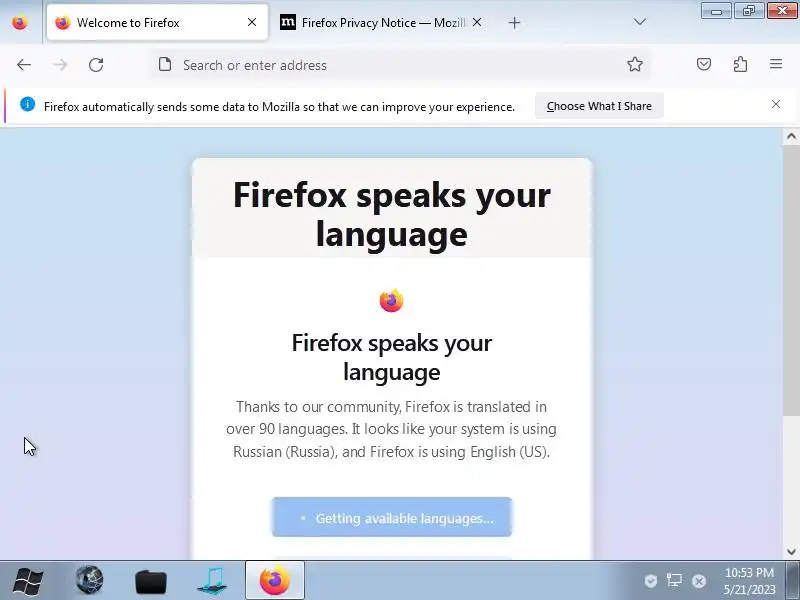Expand the list all tabs chevron
Screen dimensions: 800x600
click(639, 22)
